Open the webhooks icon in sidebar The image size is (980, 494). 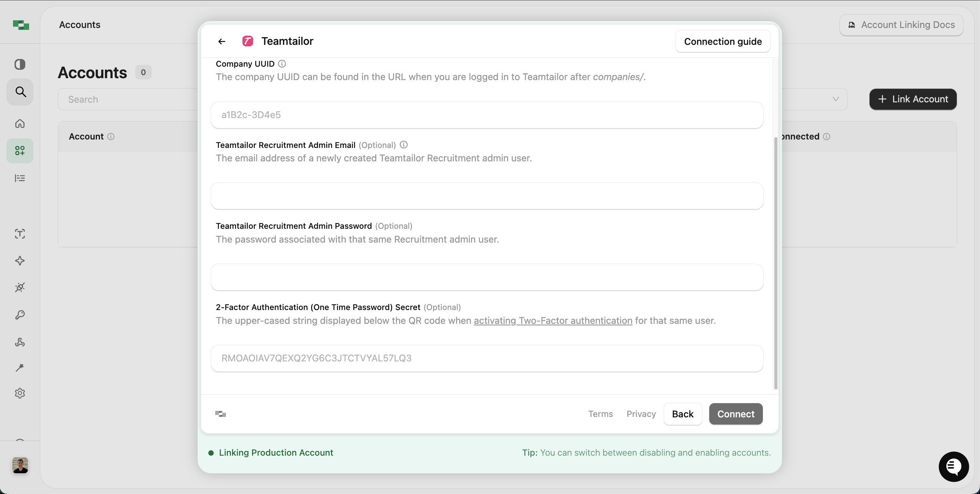coord(20,342)
